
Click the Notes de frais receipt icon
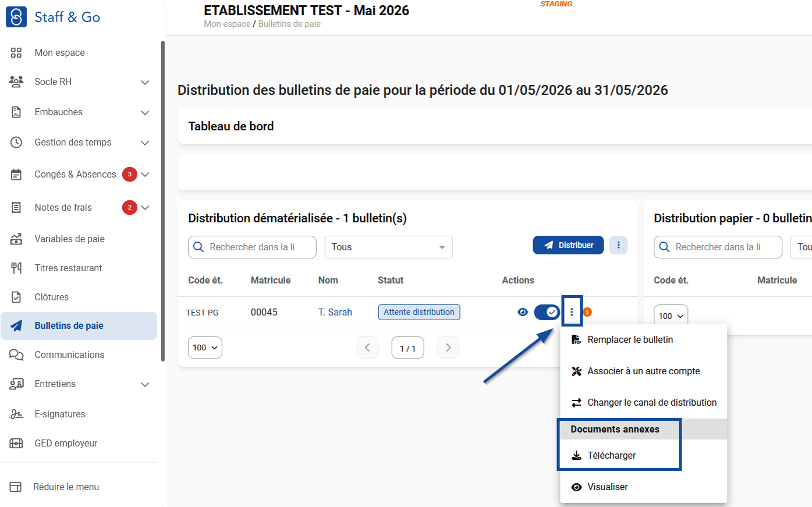point(16,207)
